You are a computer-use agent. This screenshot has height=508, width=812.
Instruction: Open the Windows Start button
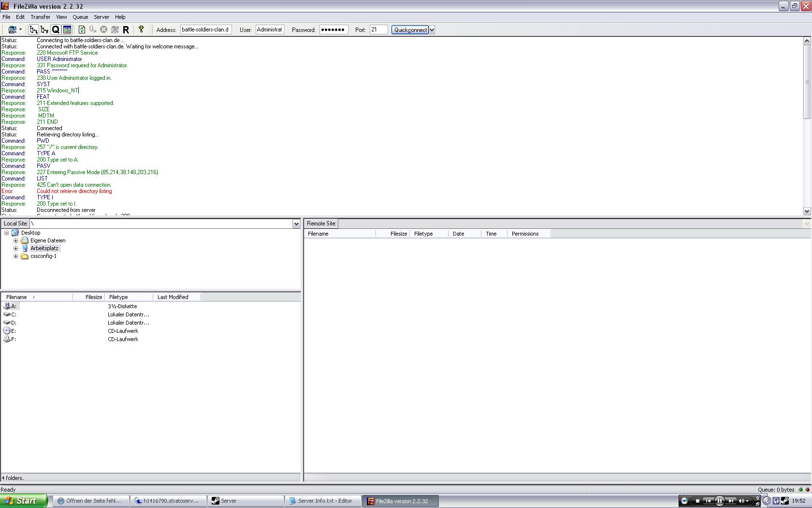click(x=24, y=501)
